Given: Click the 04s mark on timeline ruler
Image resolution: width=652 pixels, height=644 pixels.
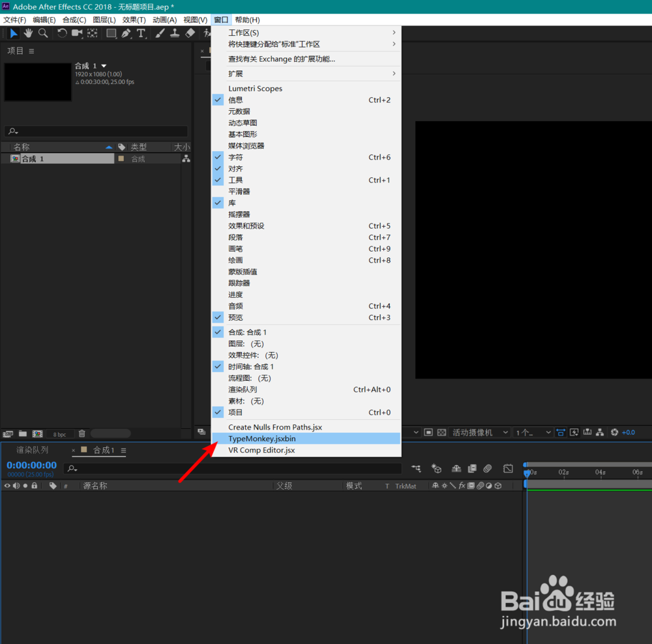Looking at the screenshot, I should click(600, 473).
